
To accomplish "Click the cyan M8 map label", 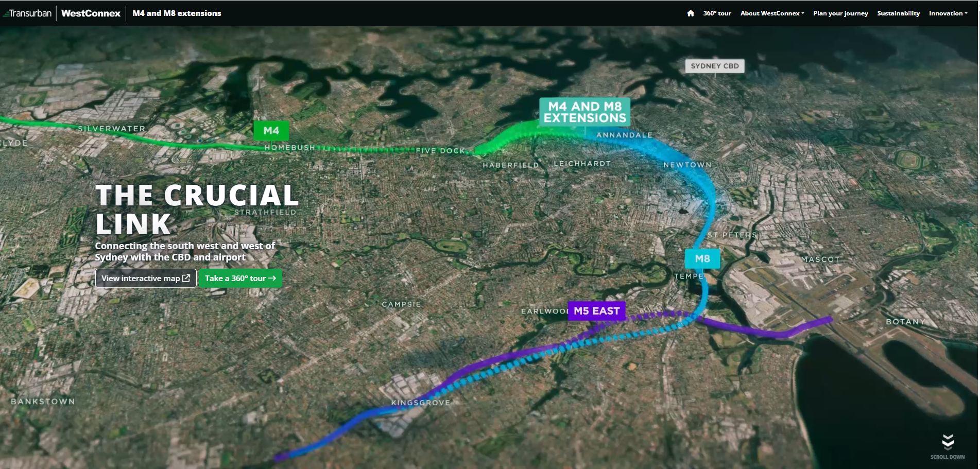I will 702,258.
